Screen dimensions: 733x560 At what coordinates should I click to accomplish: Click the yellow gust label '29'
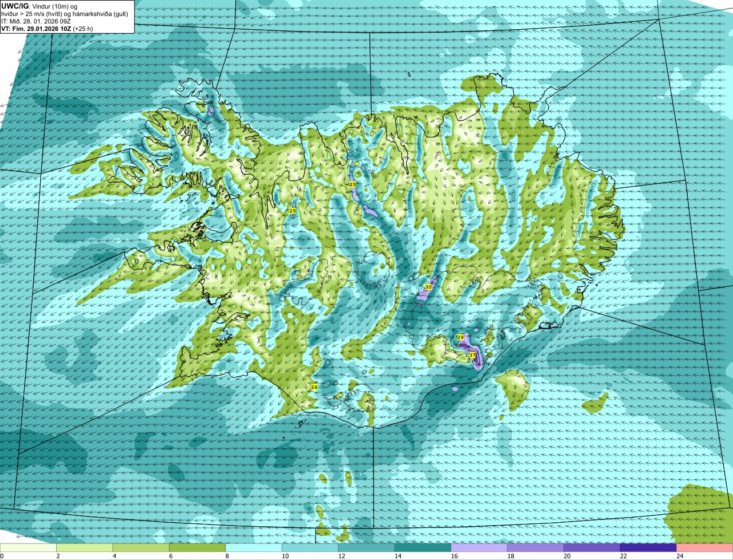460,338
